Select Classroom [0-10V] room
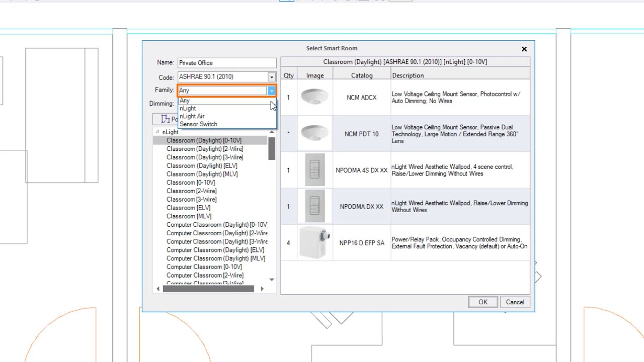The image size is (644, 362). pos(191,183)
